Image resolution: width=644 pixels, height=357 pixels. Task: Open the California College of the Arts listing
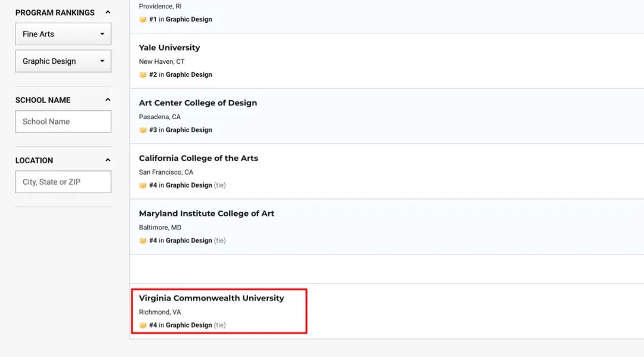[x=199, y=159]
